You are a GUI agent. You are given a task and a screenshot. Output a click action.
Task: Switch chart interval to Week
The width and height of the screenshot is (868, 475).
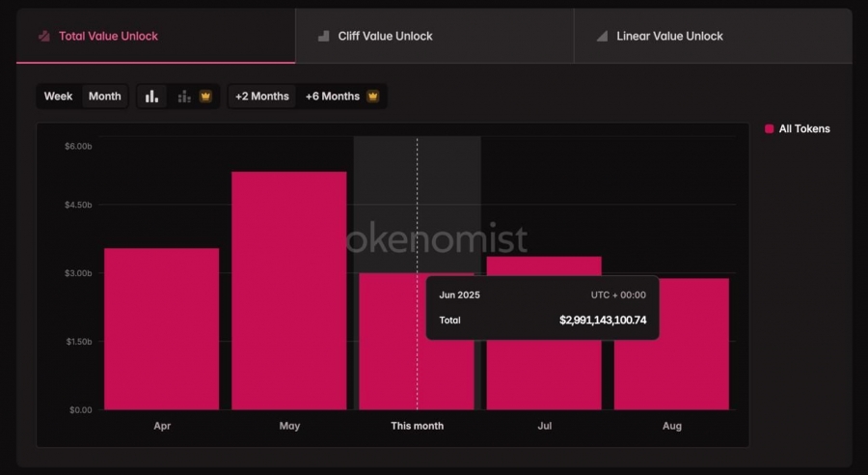coord(58,97)
